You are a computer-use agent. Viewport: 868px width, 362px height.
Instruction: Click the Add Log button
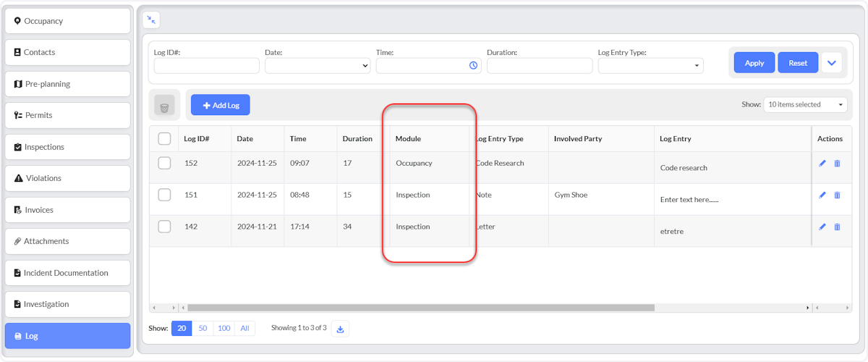pos(221,105)
